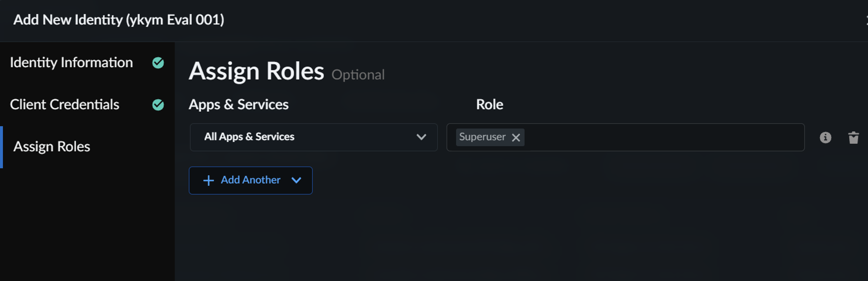Open the All Apps & Services dropdown

click(x=313, y=137)
